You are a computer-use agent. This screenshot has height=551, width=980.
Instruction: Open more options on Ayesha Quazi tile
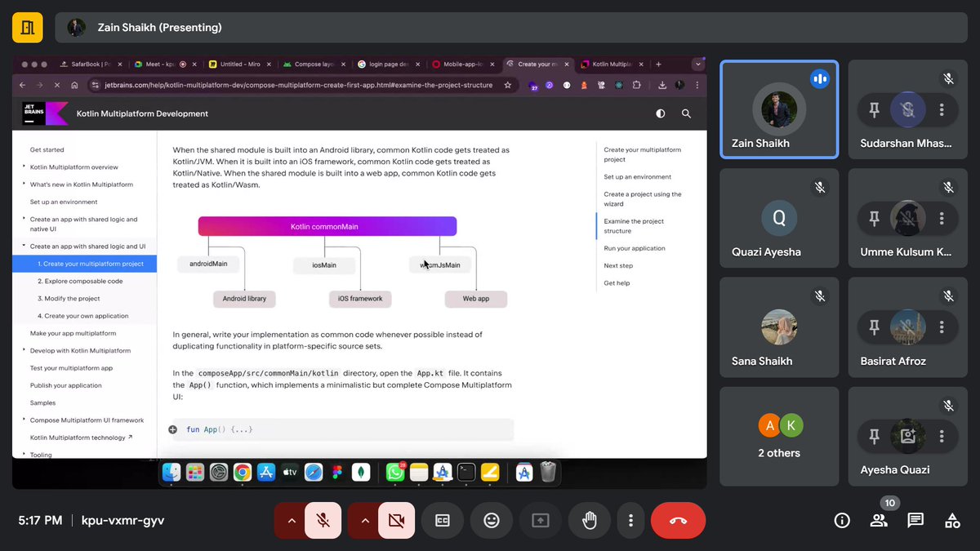tap(942, 437)
